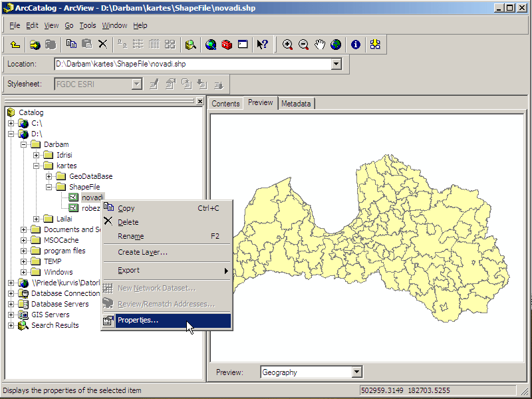Screen dimensions: 532x399
Task: Collapse the Darbam folder
Action: coord(23,144)
